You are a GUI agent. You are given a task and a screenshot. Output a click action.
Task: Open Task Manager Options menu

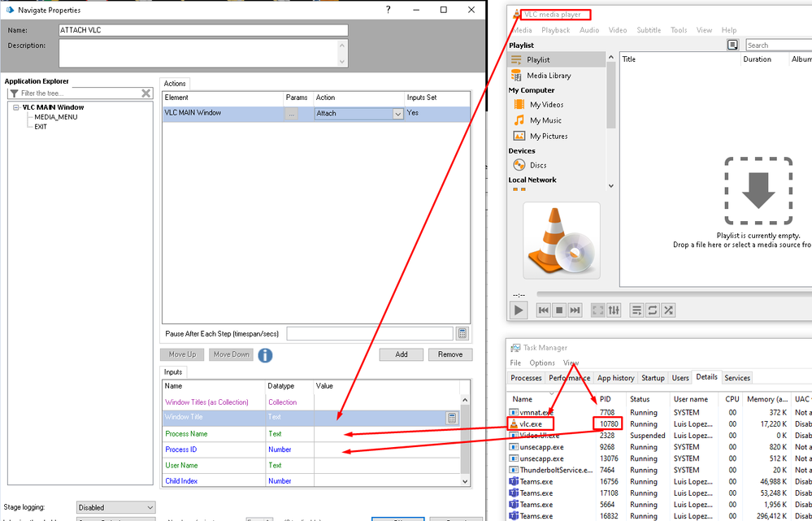pyautogui.click(x=542, y=363)
